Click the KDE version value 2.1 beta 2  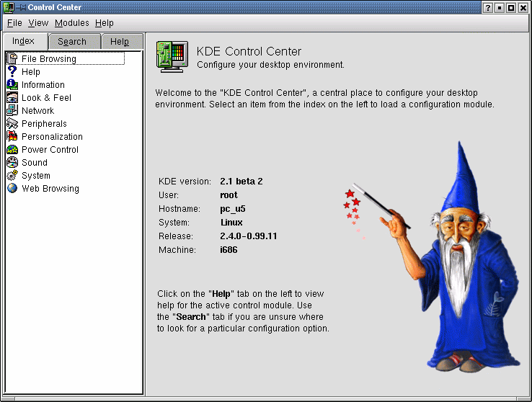(241, 182)
